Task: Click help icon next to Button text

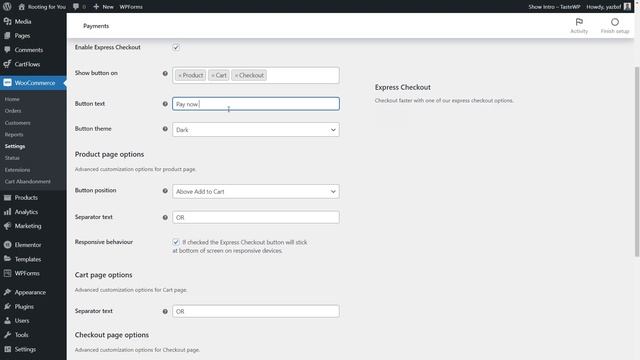Action: (165, 104)
